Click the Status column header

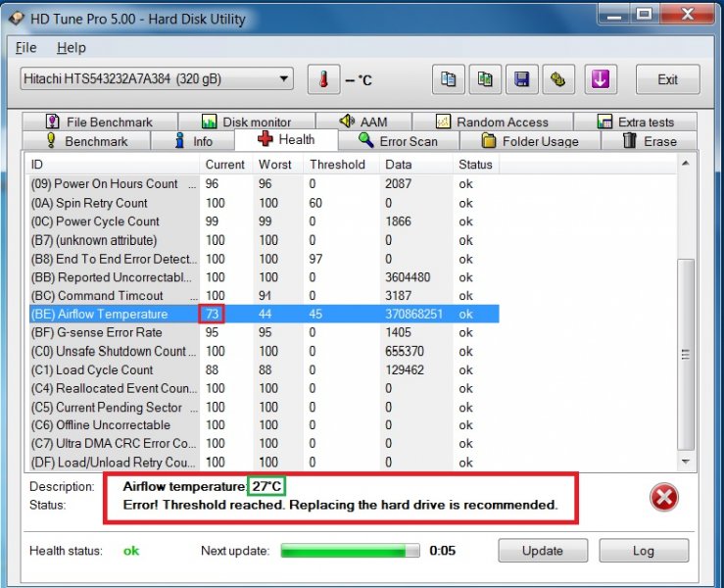pyautogui.click(x=476, y=165)
